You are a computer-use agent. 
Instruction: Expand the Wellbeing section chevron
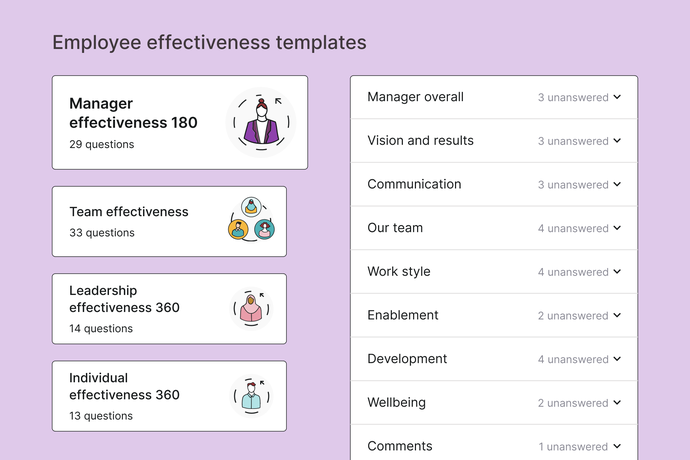[617, 402]
